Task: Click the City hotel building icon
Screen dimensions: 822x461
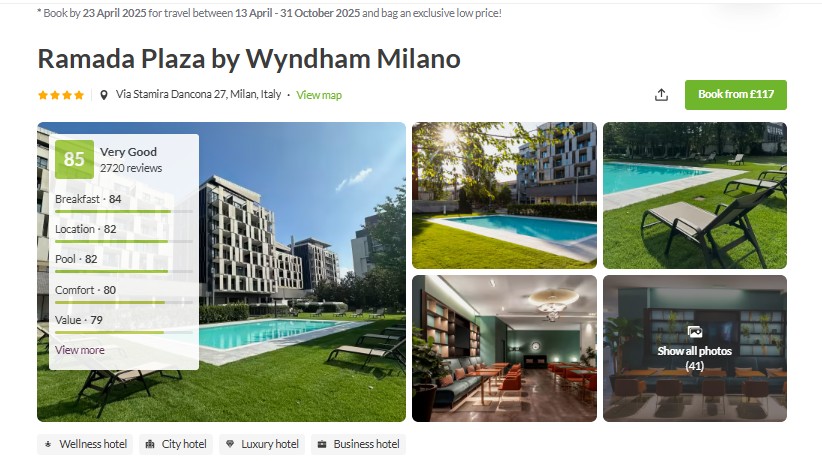Action: click(150, 444)
